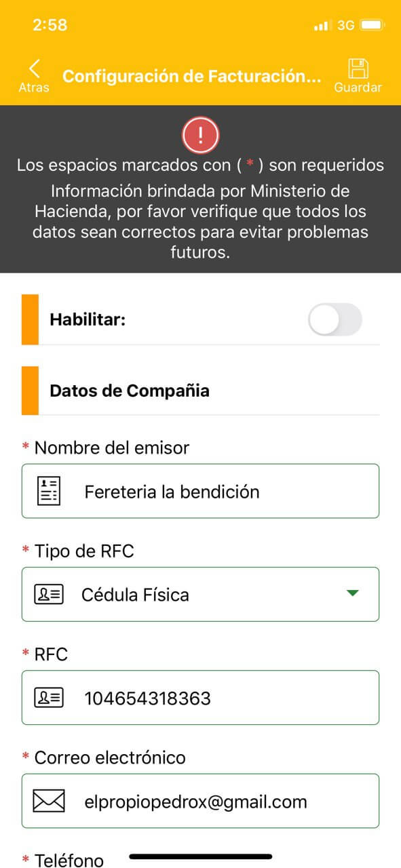Toggle the Habilitar switch on
Screen dimensions: 401x868
point(335,320)
